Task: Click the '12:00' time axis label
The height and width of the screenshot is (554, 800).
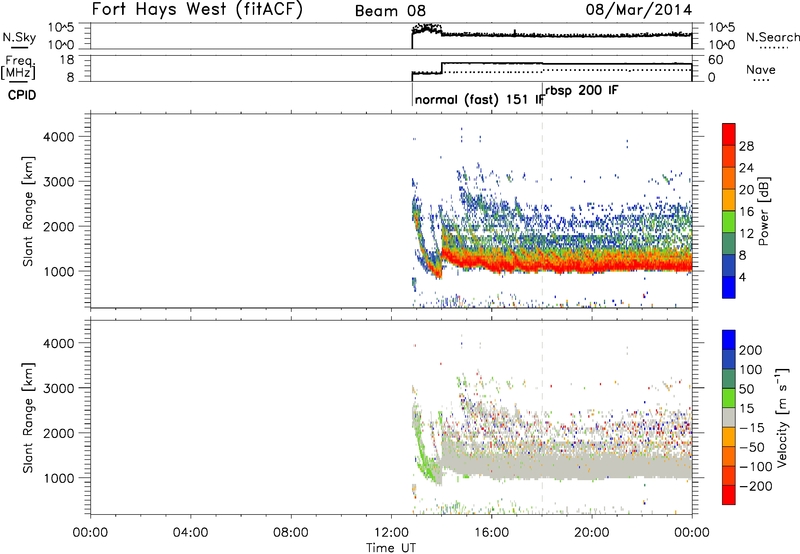Action: 391,532
